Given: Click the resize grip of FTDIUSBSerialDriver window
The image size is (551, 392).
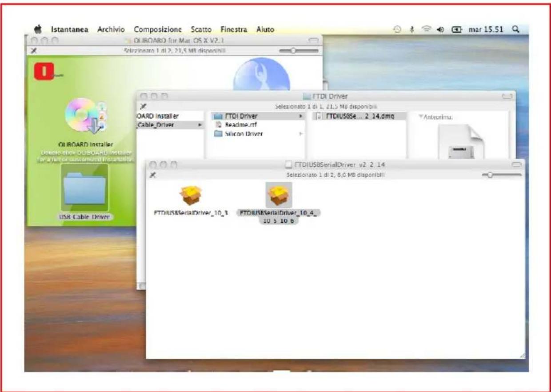Looking at the screenshot, I should point(522,355).
